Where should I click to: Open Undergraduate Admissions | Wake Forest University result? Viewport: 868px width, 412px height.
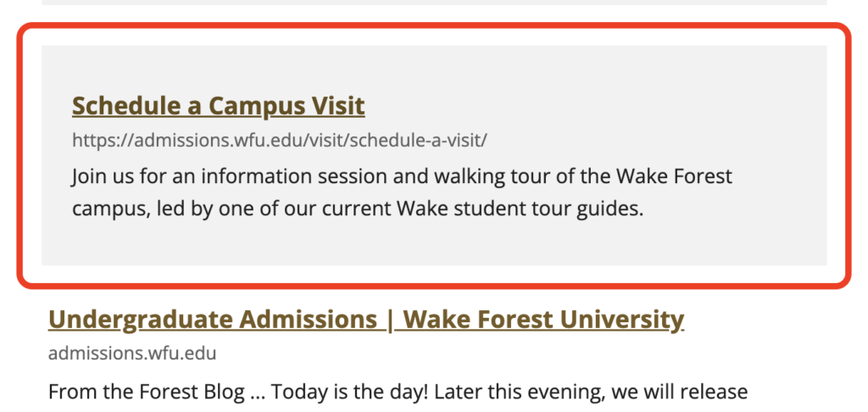pos(365,320)
